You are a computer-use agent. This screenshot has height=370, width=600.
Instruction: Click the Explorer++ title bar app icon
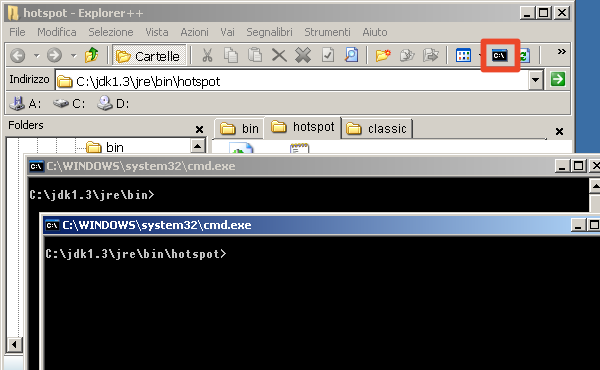(13, 13)
